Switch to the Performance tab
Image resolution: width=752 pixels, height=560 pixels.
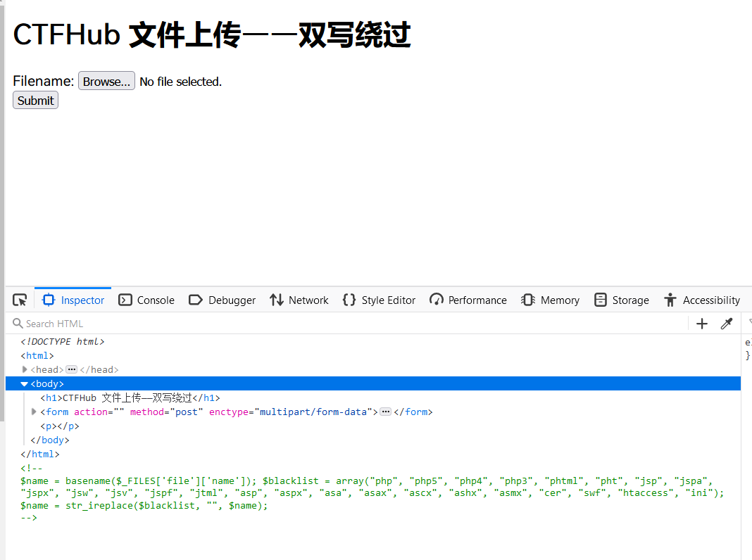[x=468, y=300]
